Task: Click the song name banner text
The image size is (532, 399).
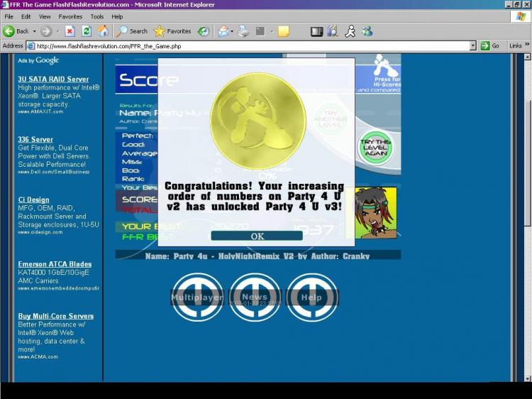Action: 257,256
